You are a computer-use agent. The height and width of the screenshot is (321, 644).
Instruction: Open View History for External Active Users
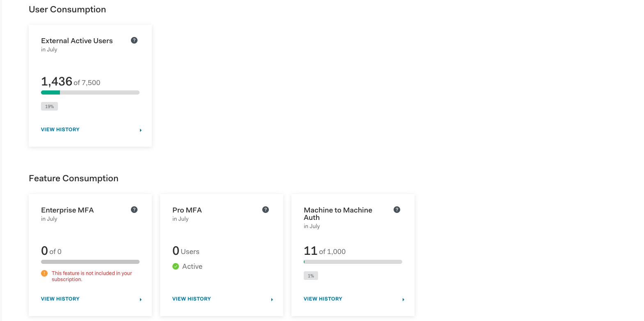pos(60,129)
